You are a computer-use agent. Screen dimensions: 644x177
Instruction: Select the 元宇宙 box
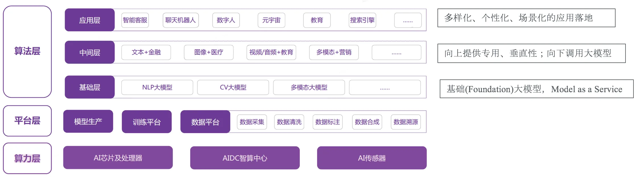click(271, 20)
